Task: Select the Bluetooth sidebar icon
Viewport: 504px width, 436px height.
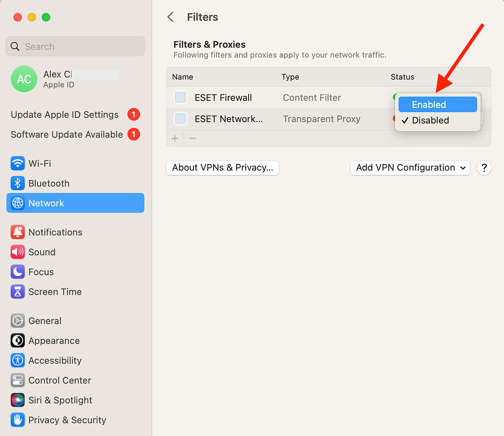Action: coord(17,183)
